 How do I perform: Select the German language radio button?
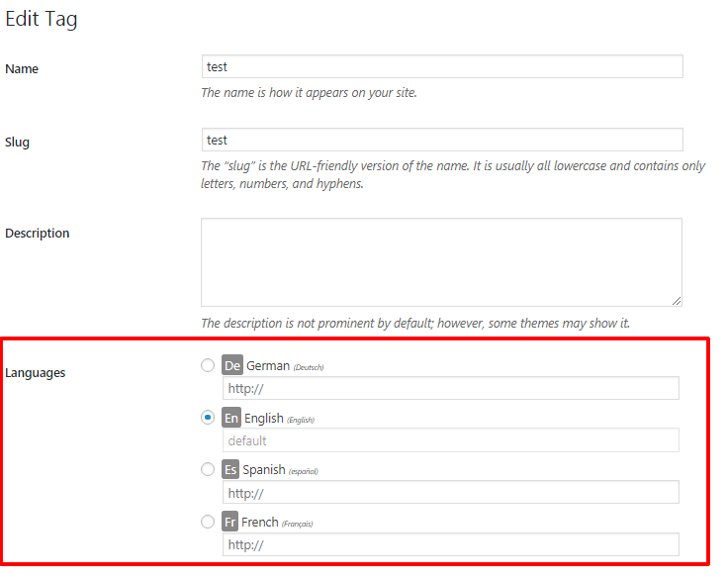click(x=208, y=365)
